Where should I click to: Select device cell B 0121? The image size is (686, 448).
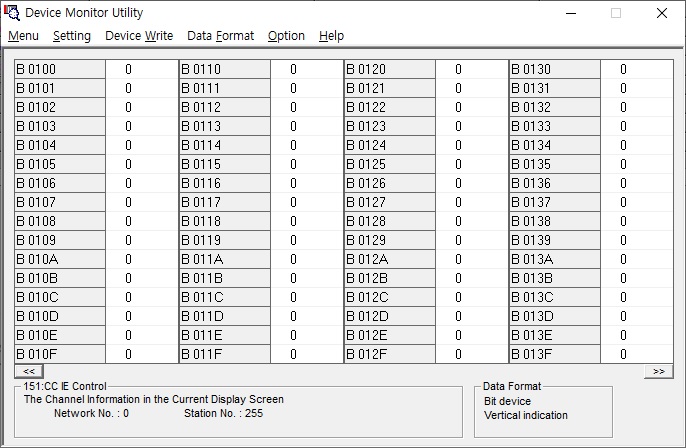(390, 88)
